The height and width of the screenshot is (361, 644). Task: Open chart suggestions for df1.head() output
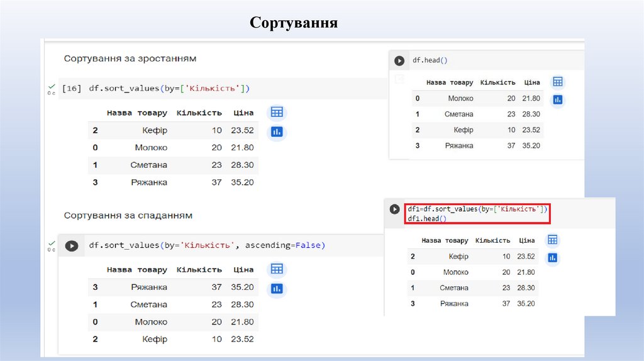click(553, 257)
